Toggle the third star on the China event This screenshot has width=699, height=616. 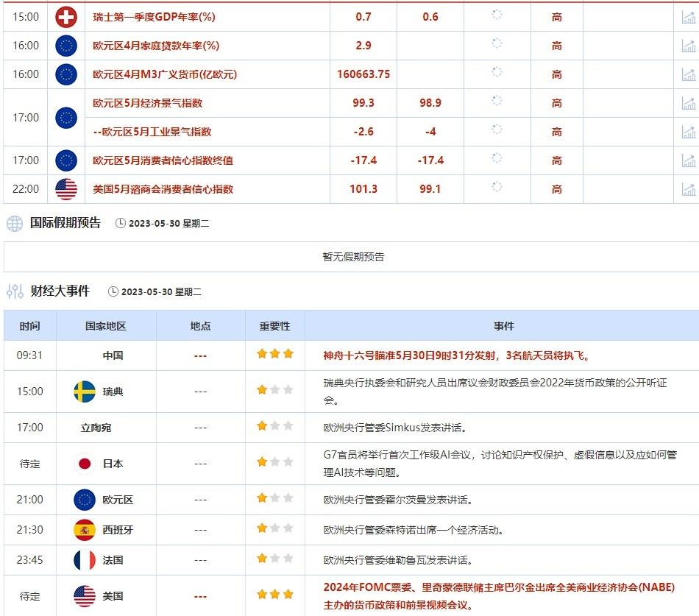pos(288,355)
